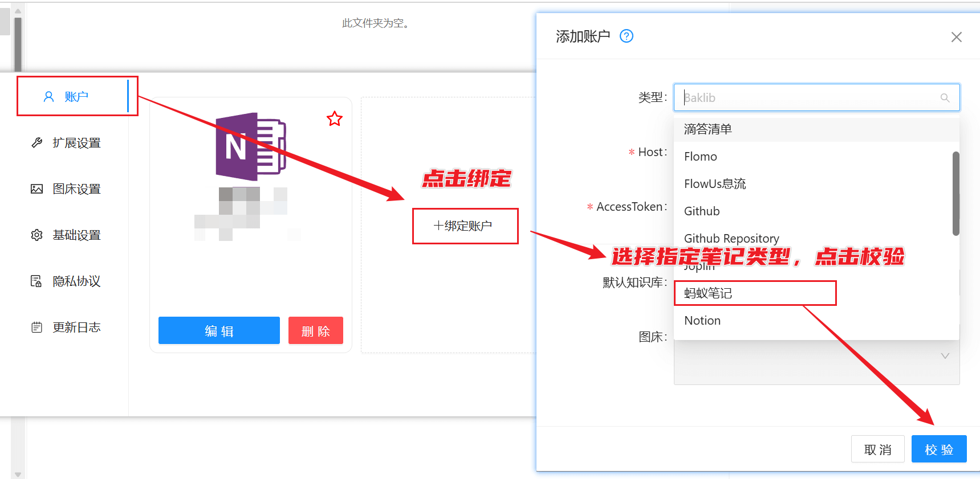Click the red 删除 button
Image resolution: width=980 pixels, height=479 pixels.
point(316,330)
